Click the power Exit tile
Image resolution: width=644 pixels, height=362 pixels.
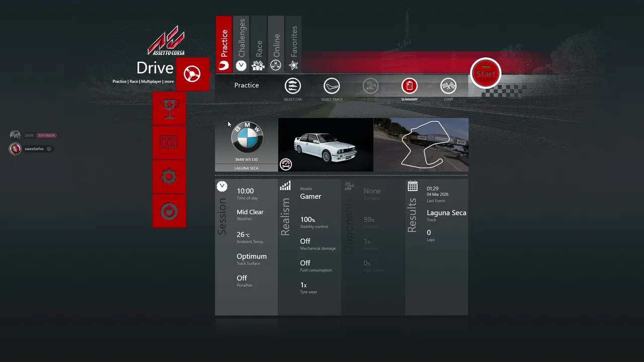pyautogui.click(x=170, y=211)
